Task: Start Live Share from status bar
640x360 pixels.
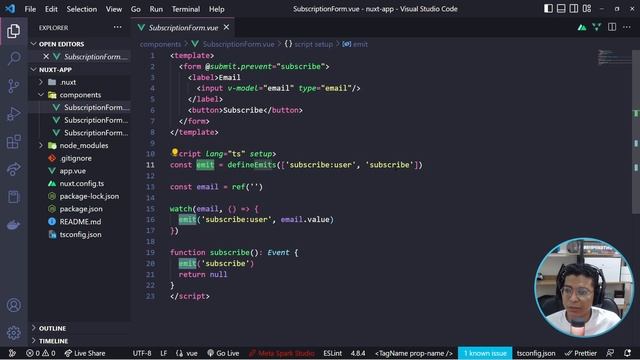Action: (85, 353)
